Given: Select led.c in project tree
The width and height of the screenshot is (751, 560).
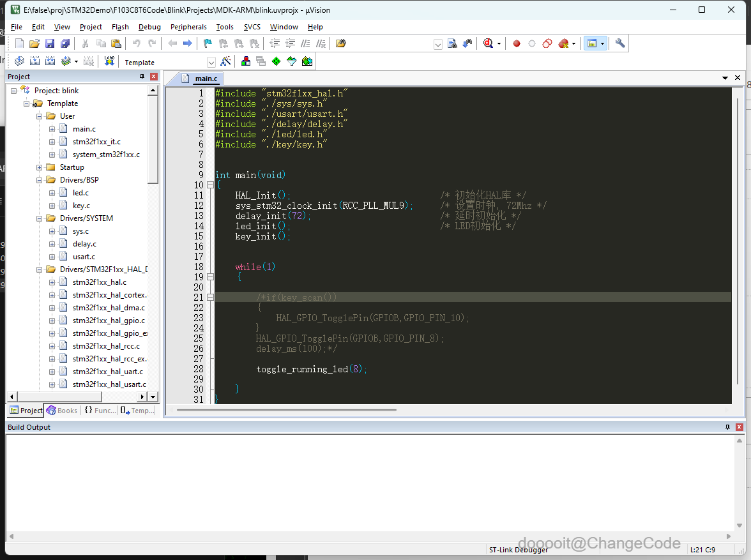Looking at the screenshot, I should pos(80,193).
